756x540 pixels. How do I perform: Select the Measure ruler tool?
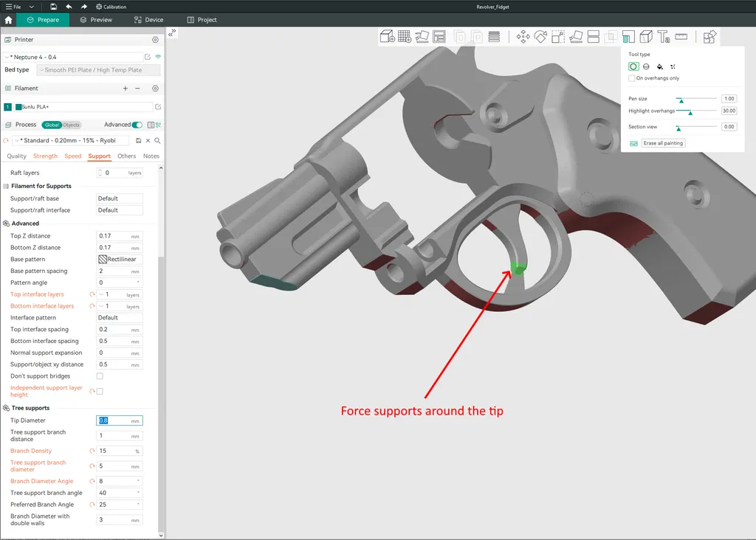681,37
